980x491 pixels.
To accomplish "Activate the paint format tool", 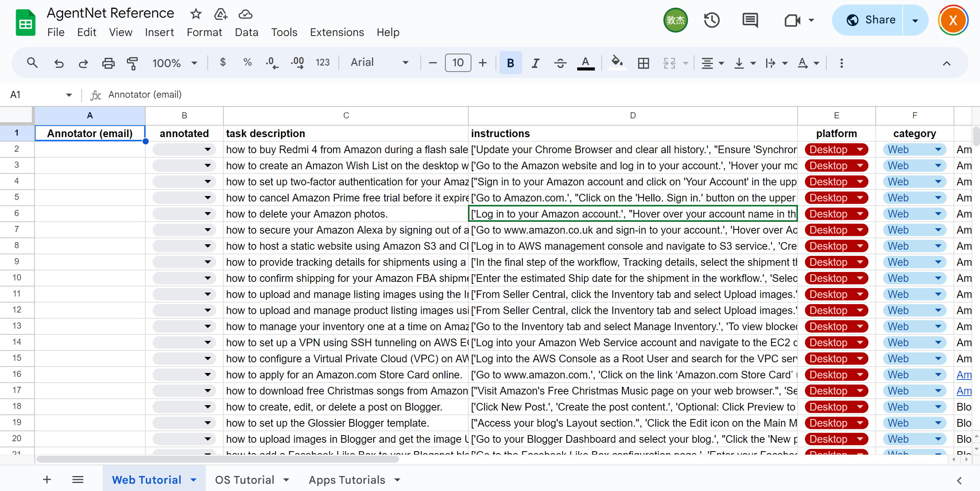I will [x=132, y=63].
